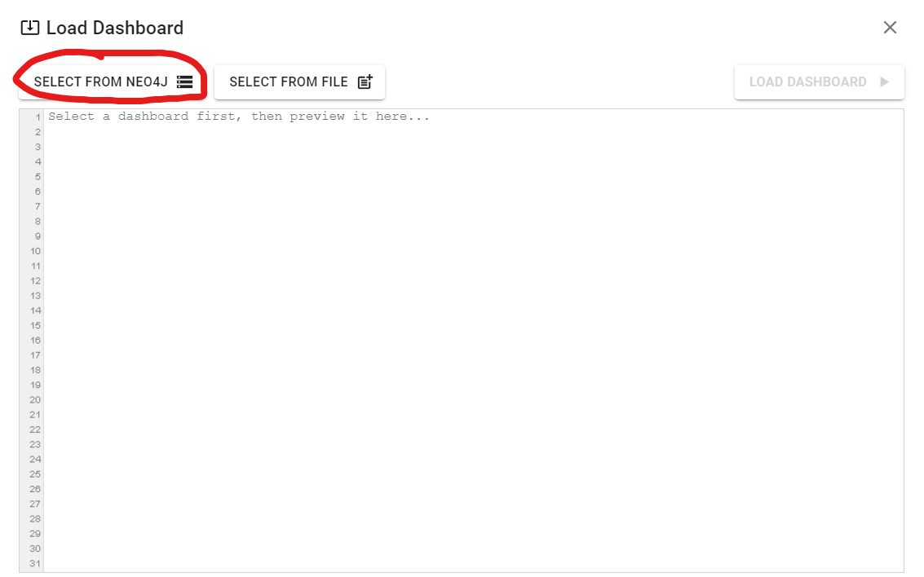
Task: Click line number 10 in the gutter
Action: [x=35, y=251]
